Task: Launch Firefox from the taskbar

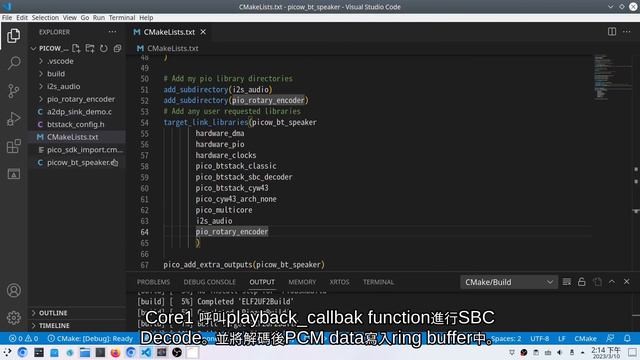Action: 116,352
